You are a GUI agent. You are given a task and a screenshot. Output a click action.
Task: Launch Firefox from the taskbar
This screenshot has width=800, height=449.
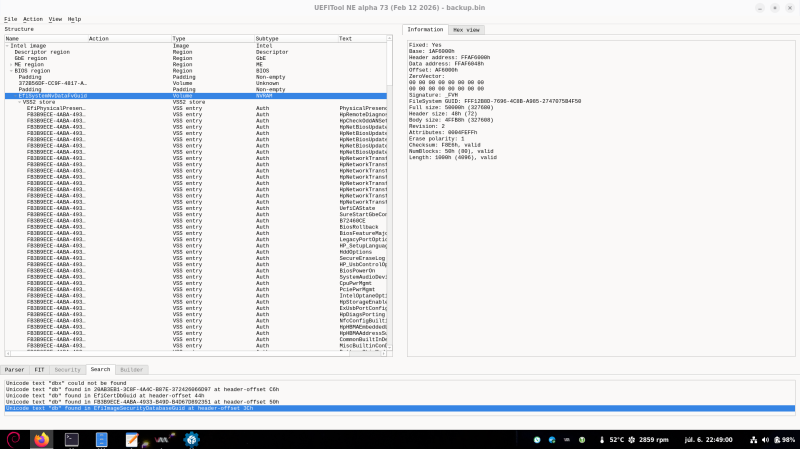(42, 439)
